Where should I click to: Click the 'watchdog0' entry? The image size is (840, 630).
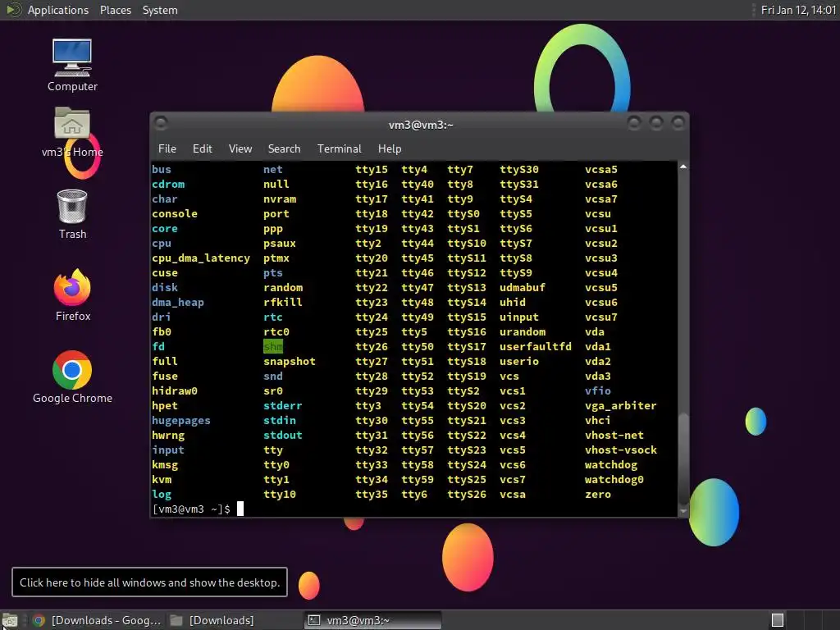[614, 479]
